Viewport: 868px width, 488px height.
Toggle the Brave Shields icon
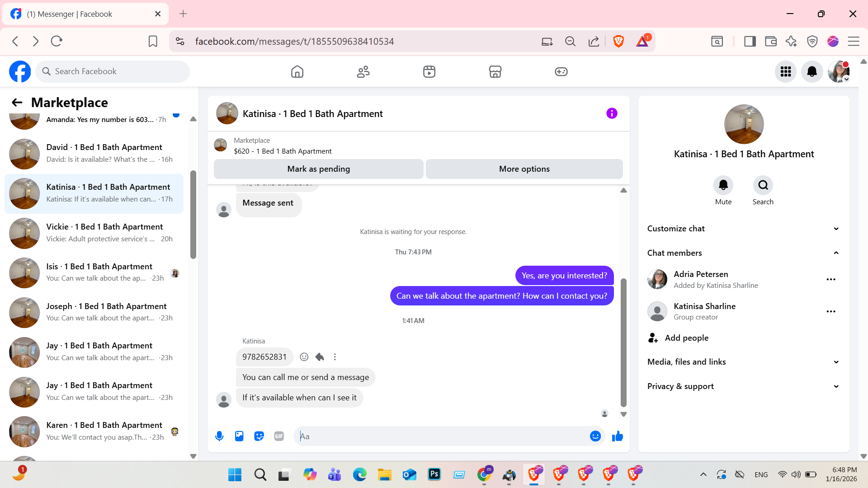click(x=618, y=41)
